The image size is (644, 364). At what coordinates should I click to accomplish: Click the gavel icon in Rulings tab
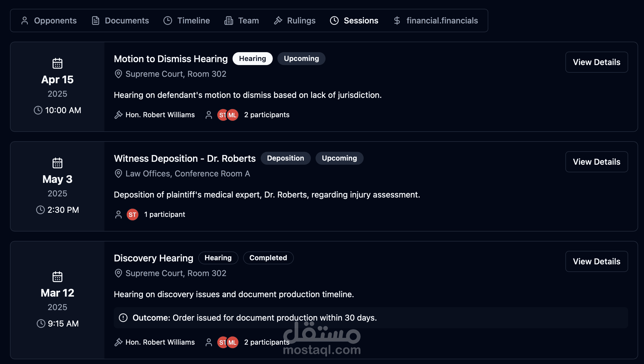pyautogui.click(x=278, y=21)
